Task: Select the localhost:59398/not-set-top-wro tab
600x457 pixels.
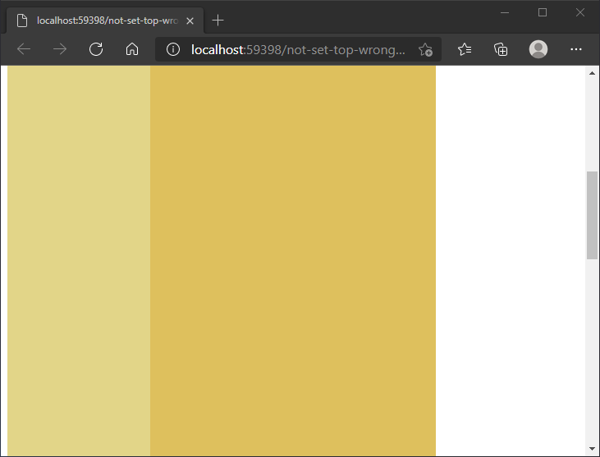Action: 105,21
